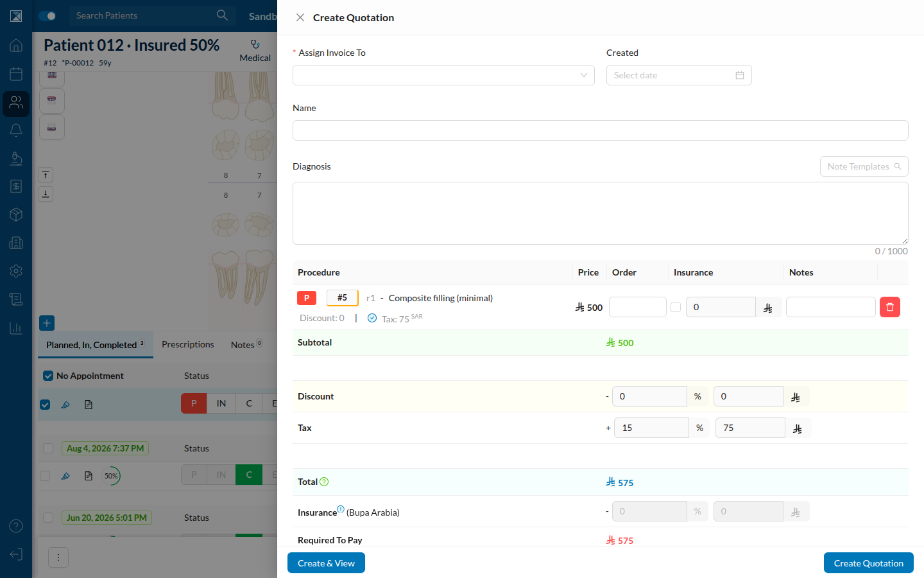Click the Create Quotation button
The width and height of the screenshot is (924, 578).
point(868,563)
